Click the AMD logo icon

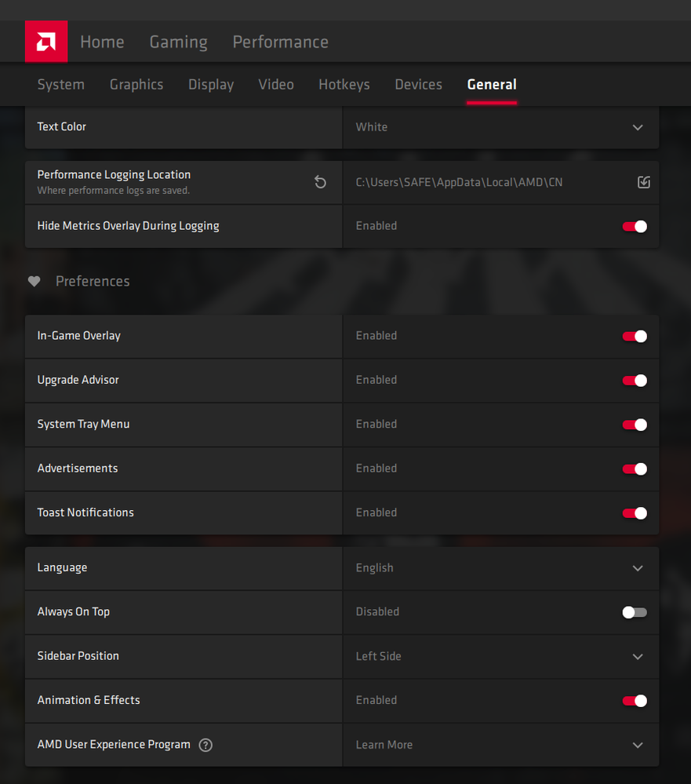46,42
